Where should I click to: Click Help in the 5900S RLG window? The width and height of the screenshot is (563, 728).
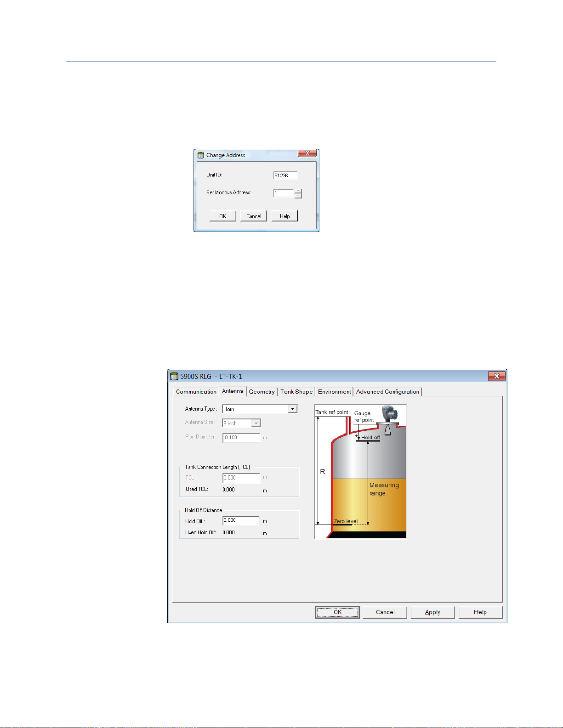[480, 612]
